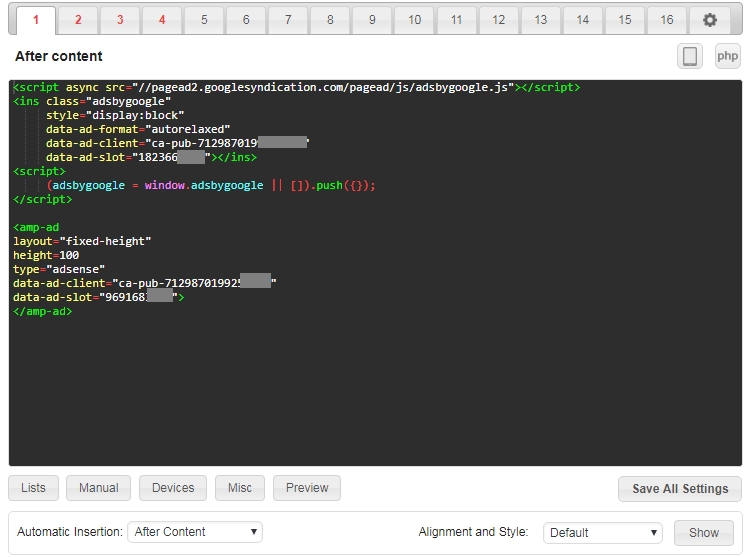Open block tab 16
The width and height of the screenshot is (745, 557).
(x=666, y=20)
